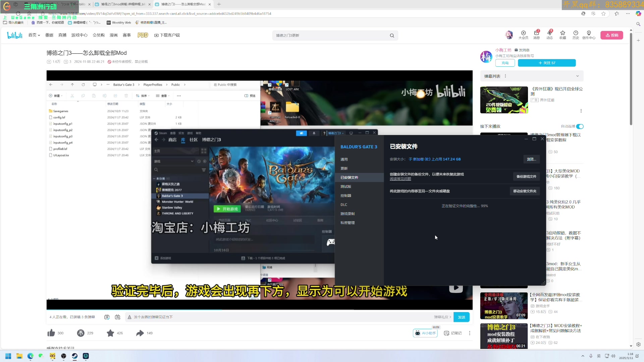
Task: Open the 弹幕礼仪 etiquette link
Action: tap(442, 317)
